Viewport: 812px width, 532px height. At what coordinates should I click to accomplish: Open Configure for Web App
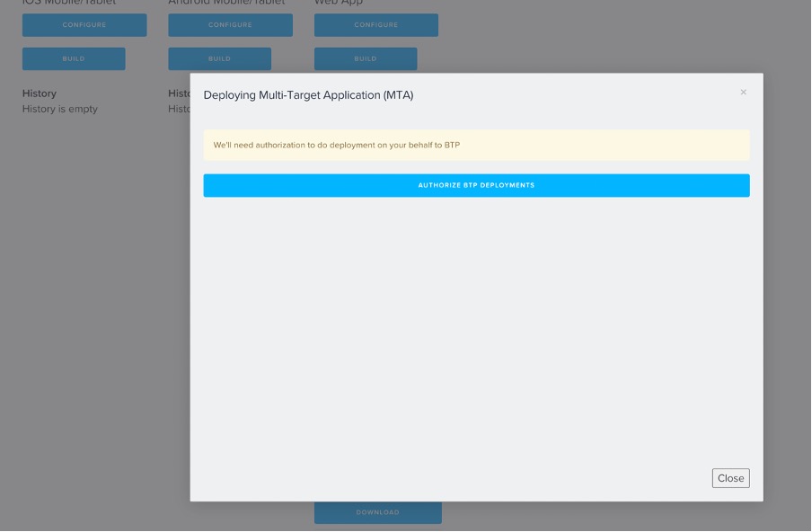tap(376, 25)
